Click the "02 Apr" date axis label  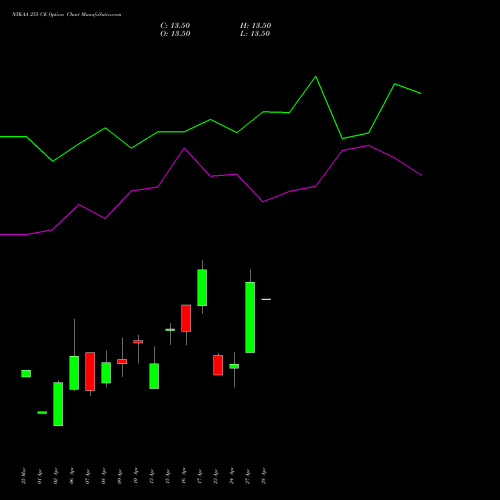(x=56, y=476)
